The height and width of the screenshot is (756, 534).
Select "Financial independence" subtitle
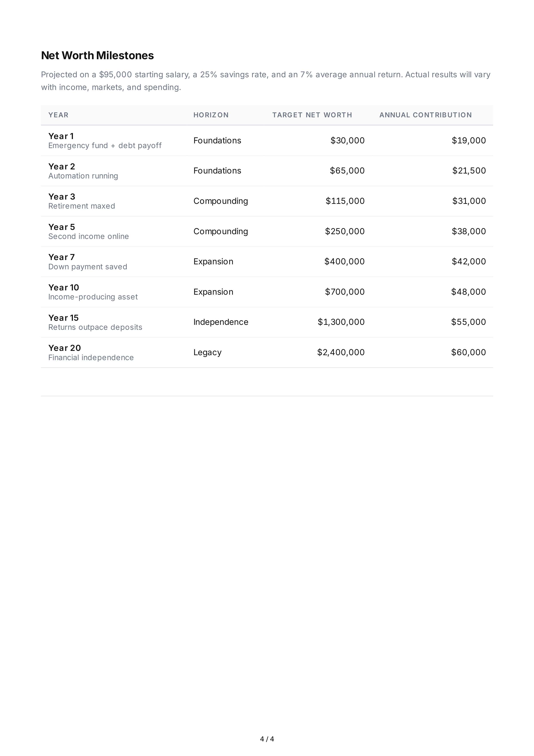pos(91,358)
